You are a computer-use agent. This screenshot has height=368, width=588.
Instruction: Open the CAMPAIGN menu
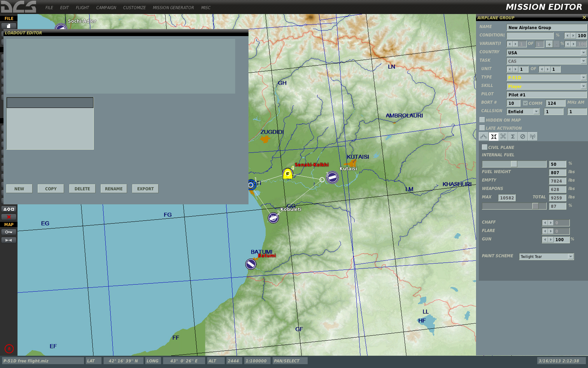coord(106,8)
